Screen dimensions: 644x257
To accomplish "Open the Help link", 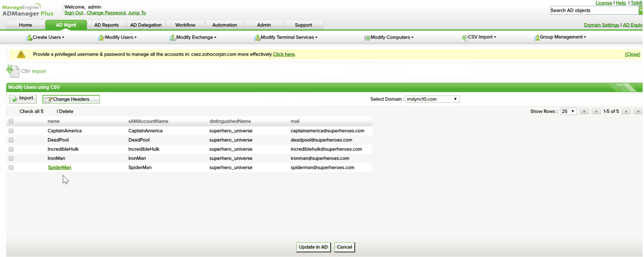I will pos(621,3).
